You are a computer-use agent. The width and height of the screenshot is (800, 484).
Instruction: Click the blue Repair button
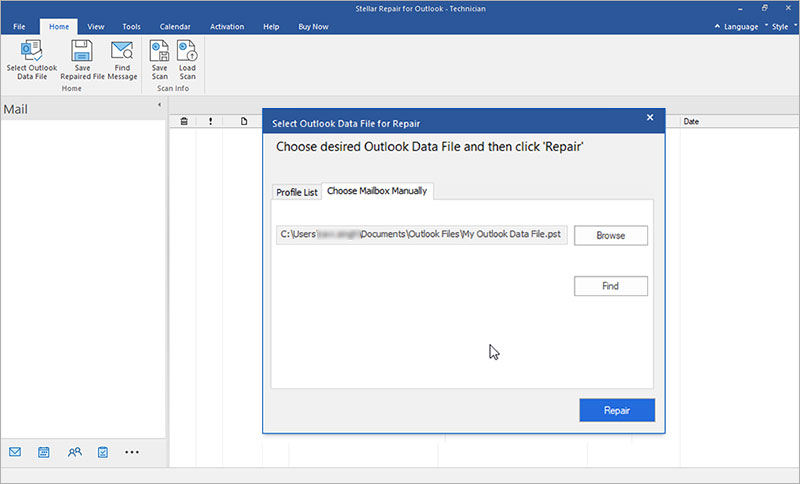pos(617,410)
